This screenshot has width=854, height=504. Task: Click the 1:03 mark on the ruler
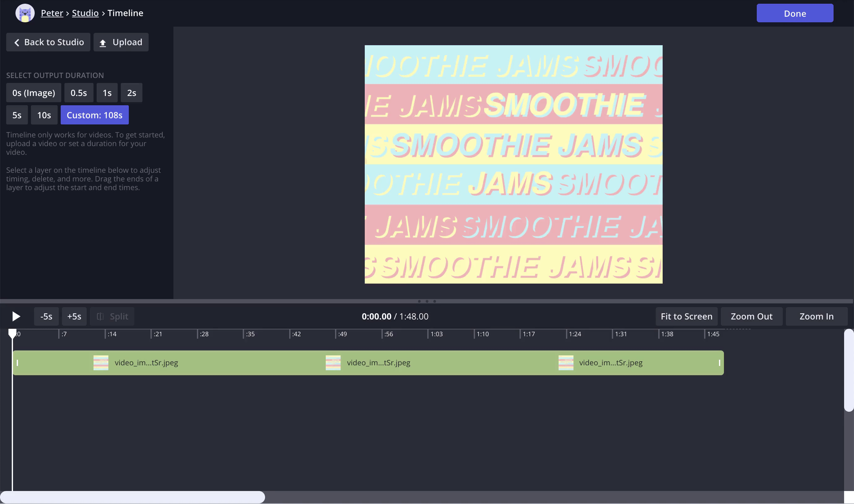[436, 334]
